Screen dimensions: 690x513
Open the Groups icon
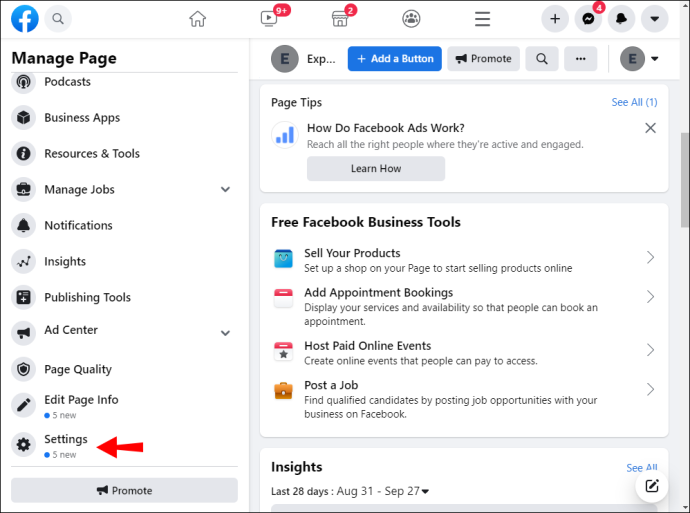411,19
